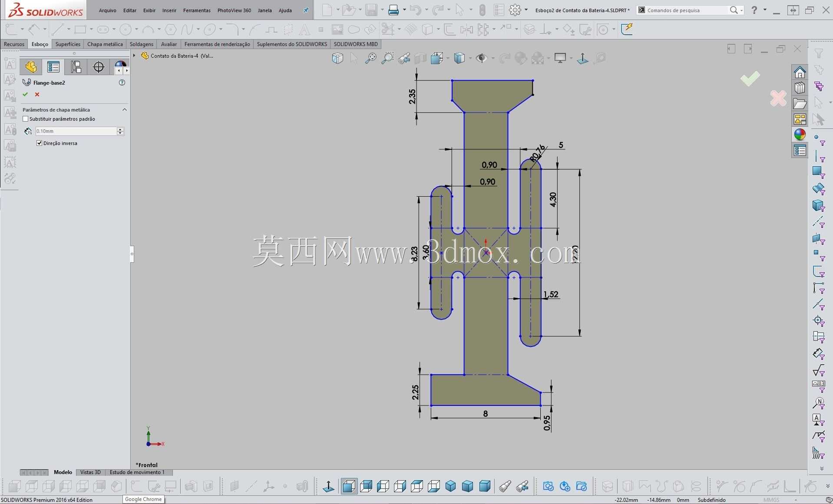Viewport: 833px width, 504px height.
Task: Increase thickness with the spinner up arrow
Action: pos(120,129)
